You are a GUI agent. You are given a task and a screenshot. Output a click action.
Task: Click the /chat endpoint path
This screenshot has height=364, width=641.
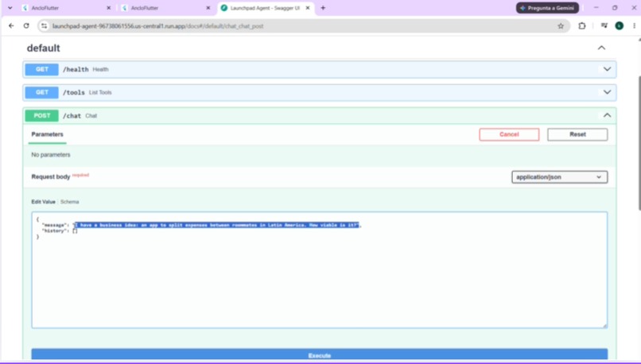tap(72, 116)
